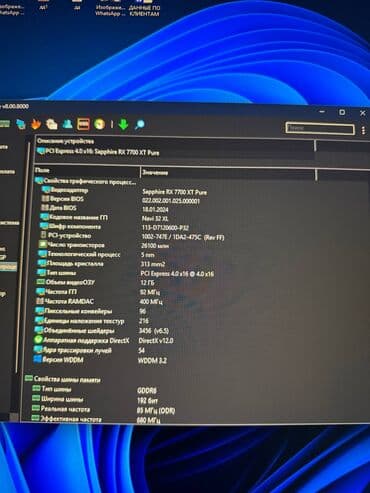Select the Navi 32 XL value
The width and height of the screenshot is (370, 493).
point(155,219)
